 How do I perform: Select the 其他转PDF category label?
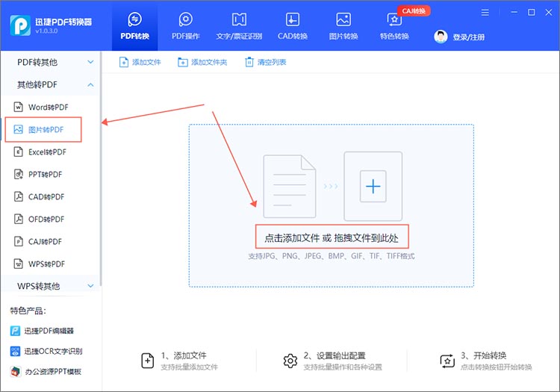(37, 84)
